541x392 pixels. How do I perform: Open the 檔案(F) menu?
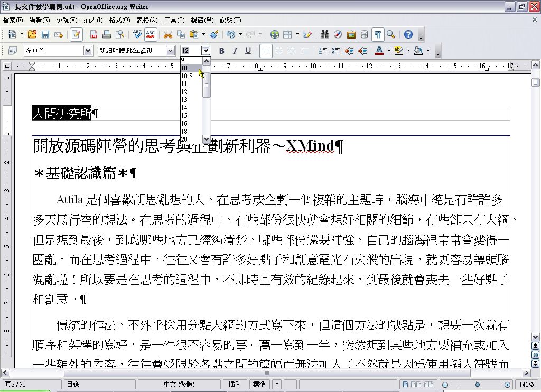[x=13, y=20]
